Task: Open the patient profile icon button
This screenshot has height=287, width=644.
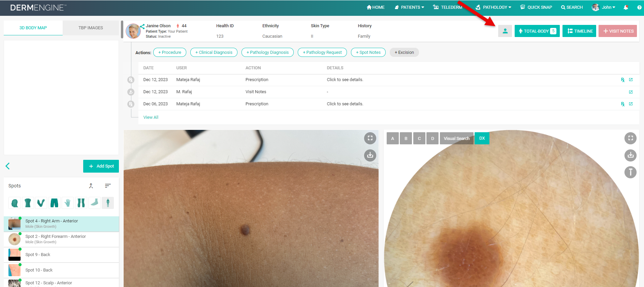Action: pyautogui.click(x=505, y=31)
